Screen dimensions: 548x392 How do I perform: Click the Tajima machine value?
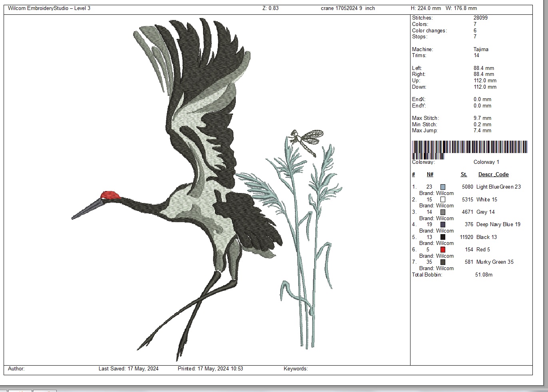481,50
